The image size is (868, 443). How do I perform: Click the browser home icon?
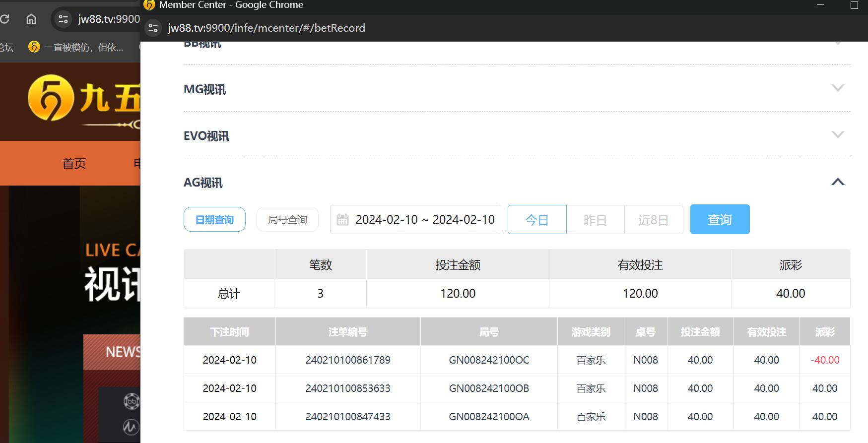pos(31,19)
